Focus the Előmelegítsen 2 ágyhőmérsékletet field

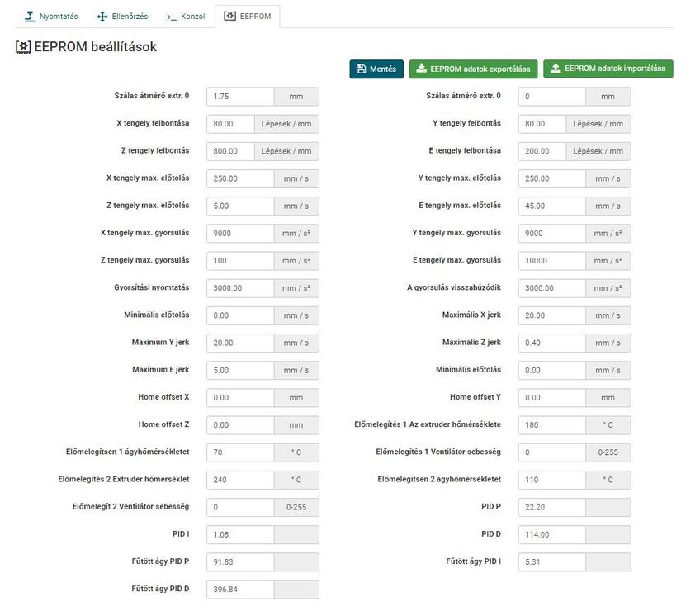click(x=551, y=480)
